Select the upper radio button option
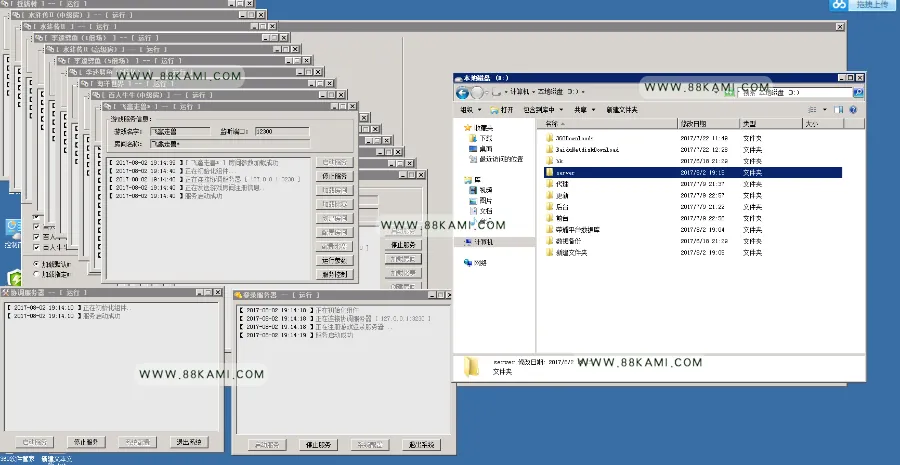 tap(36, 264)
